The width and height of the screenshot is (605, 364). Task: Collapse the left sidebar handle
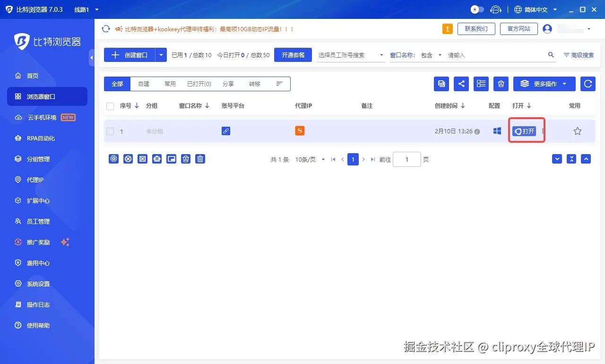tap(92, 58)
